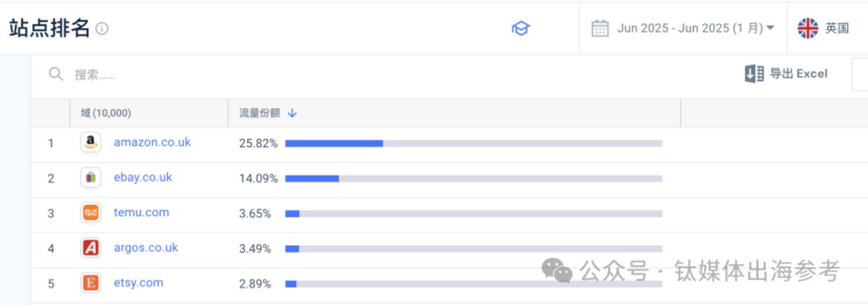This screenshot has height=305, width=868.
Task: Click the search magnifier icon
Action: tap(56, 75)
